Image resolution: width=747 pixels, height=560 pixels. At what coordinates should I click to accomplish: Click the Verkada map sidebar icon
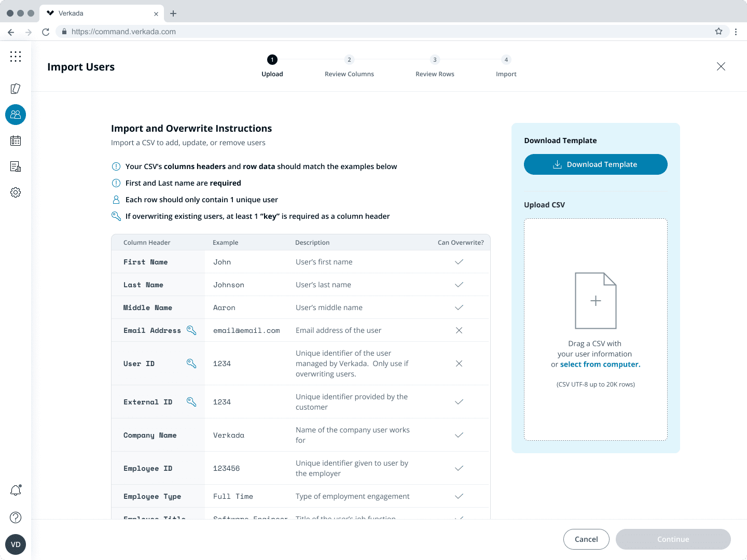click(x=16, y=89)
